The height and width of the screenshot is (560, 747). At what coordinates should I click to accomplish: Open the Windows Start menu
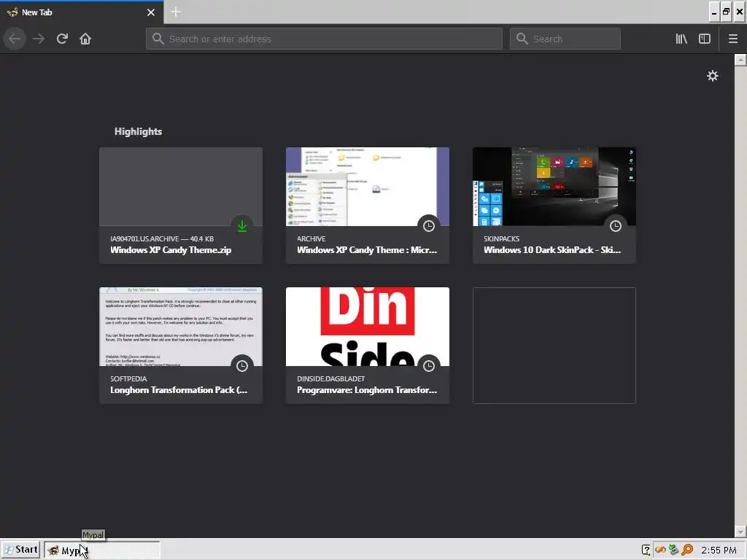click(21, 550)
